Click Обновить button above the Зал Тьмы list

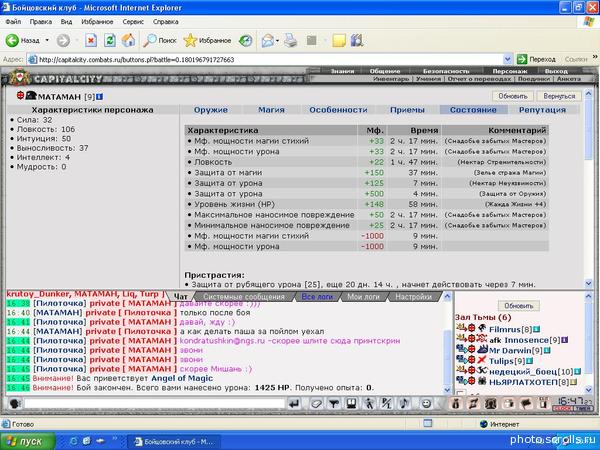tap(518, 306)
